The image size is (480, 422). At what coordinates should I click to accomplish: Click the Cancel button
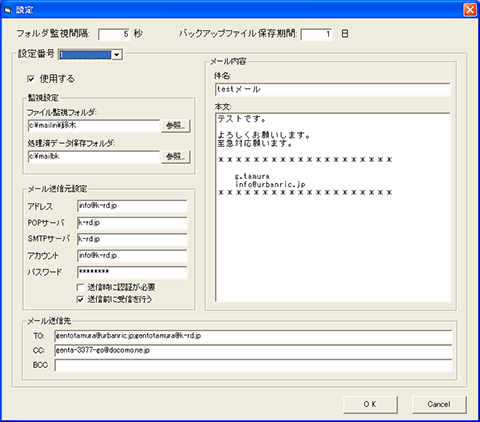pos(439,404)
